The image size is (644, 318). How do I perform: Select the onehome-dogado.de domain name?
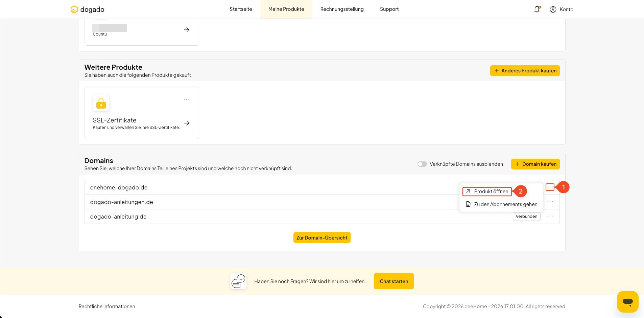tap(119, 187)
